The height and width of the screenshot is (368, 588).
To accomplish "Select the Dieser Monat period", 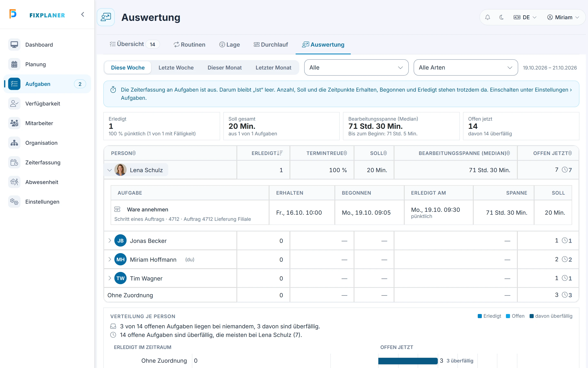I will click(225, 68).
